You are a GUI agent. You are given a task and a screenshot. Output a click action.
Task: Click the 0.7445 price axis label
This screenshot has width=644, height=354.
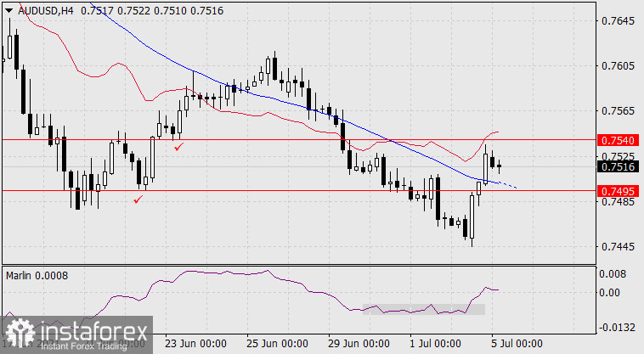tap(617, 247)
